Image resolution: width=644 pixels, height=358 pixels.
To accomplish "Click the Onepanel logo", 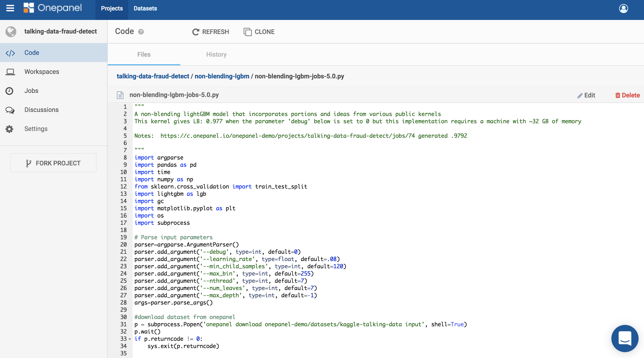I will click(53, 8).
